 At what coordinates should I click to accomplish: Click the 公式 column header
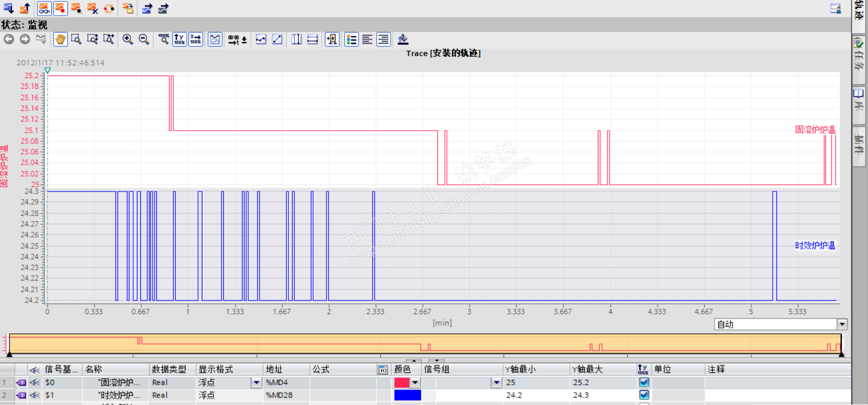343,369
